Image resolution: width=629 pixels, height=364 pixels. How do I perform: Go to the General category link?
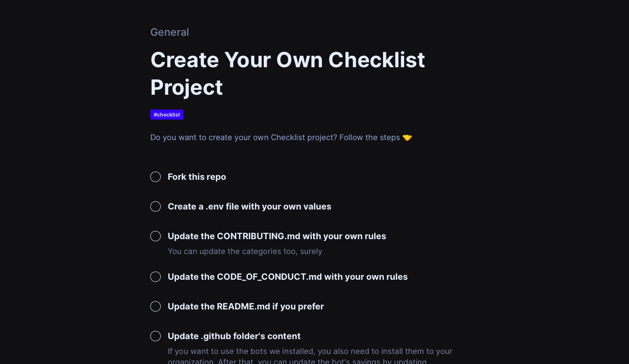tap(169, 32)
